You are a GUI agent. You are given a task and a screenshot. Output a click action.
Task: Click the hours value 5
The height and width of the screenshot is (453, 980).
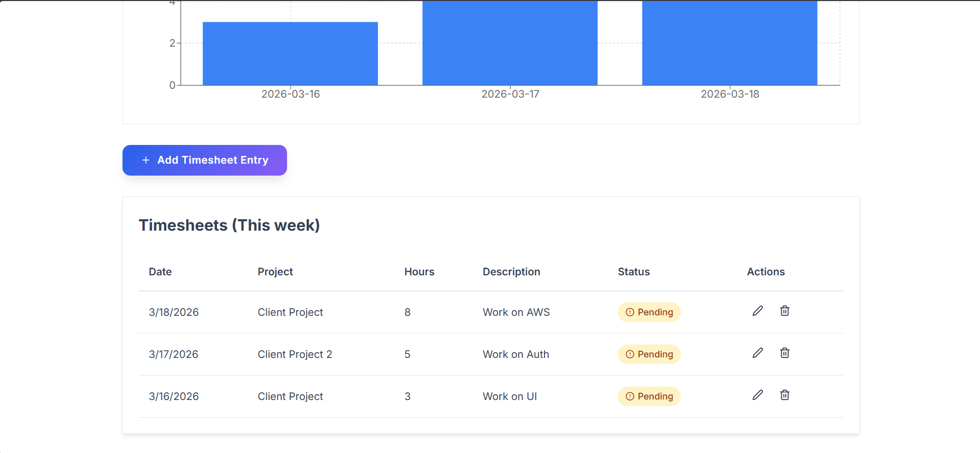click(x=407, y=354)
